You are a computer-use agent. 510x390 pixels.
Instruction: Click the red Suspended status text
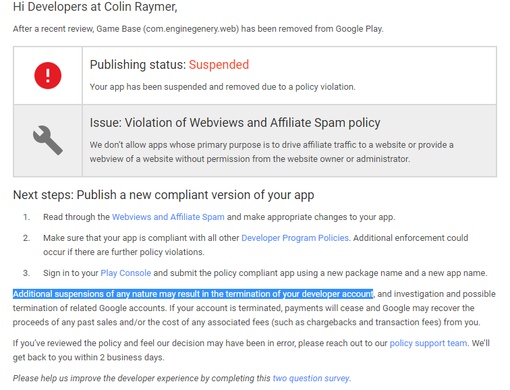click(219, 65)
